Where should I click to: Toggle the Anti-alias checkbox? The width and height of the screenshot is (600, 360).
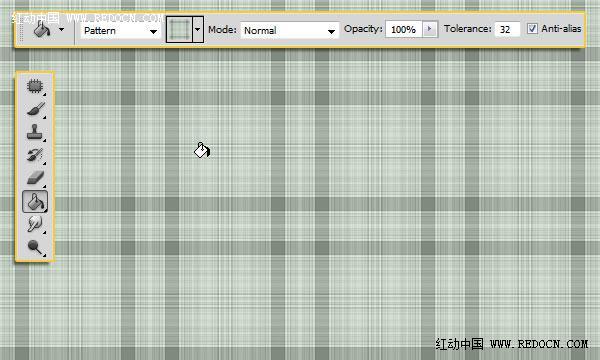coord(532,29)
